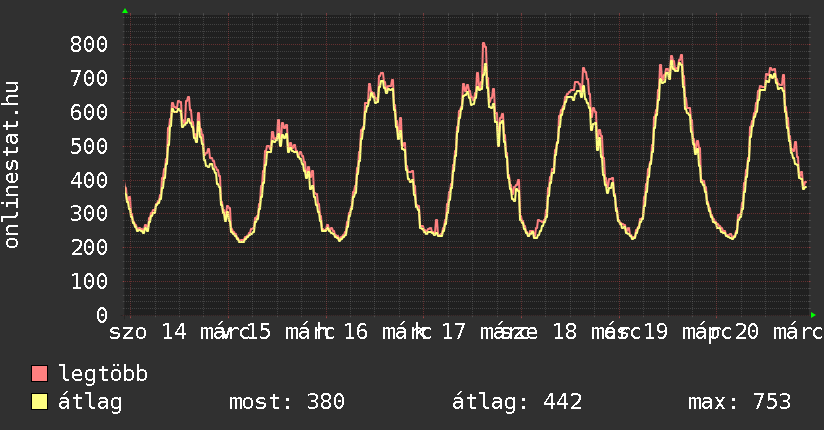This screenshot has height=430, width=824.
Task: Select the legtöbb legend label
Action: (x=104, y=374)
